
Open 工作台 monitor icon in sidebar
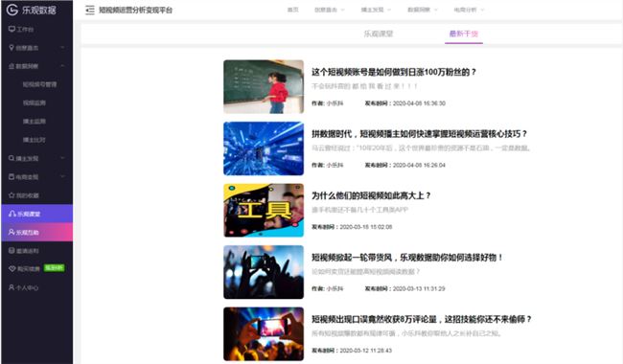coord(12,29)
